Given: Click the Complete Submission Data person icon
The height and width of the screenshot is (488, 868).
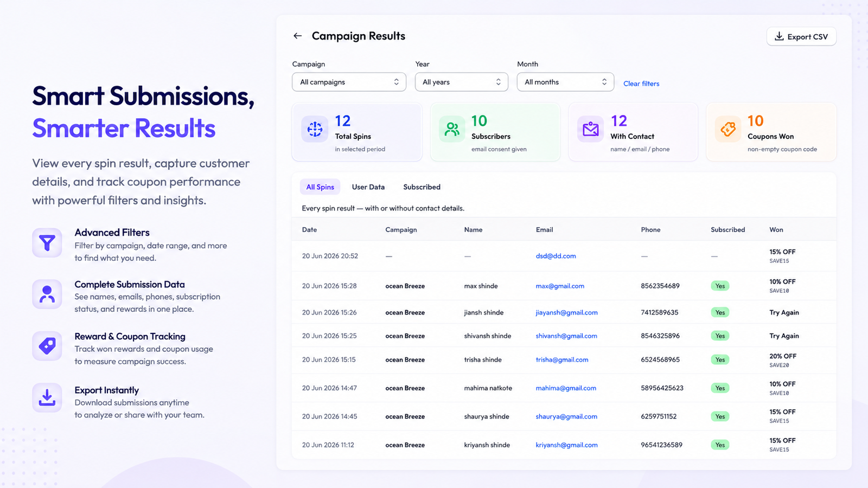Looking at the screenshot, I should (x=47, y=294).
